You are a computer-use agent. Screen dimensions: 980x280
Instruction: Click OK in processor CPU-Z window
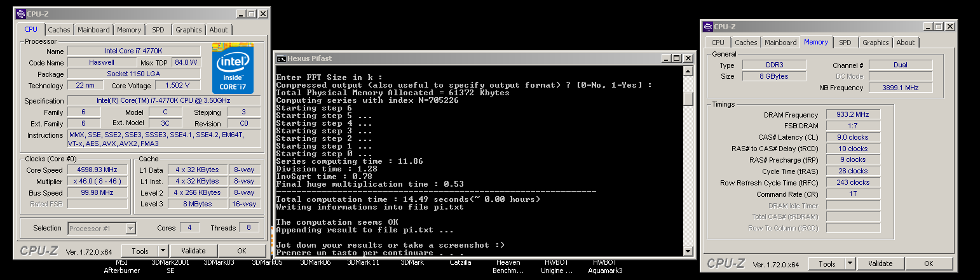coord(242,251)
